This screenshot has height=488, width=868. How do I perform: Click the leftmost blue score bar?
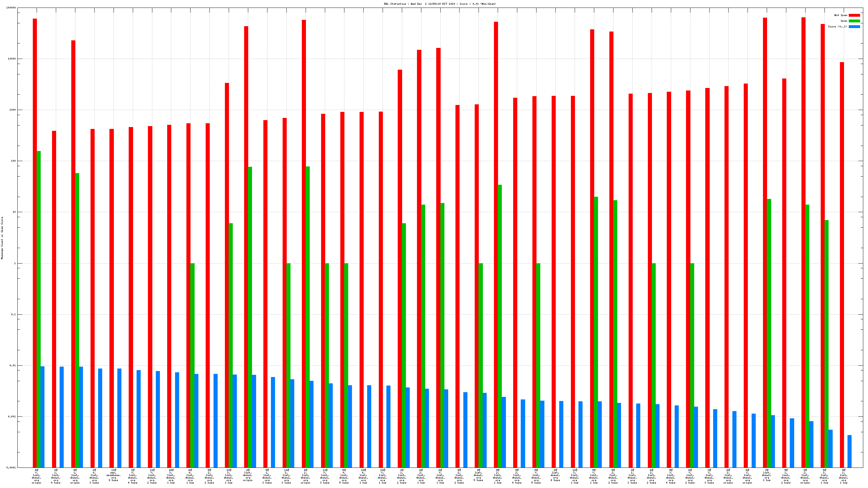coord(43,417)
